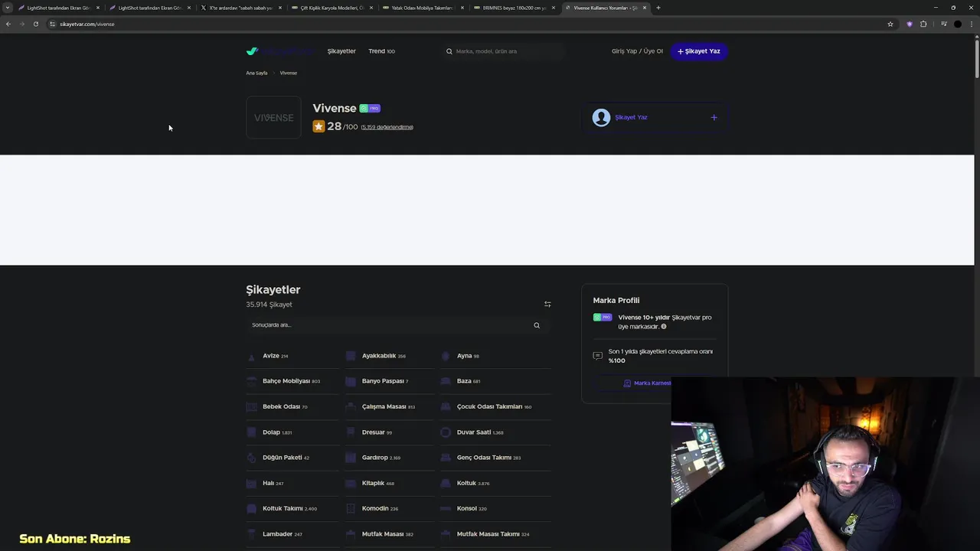980x551 pixels.
Task: Switch to first LightShot browser tab
Action: 59,8
